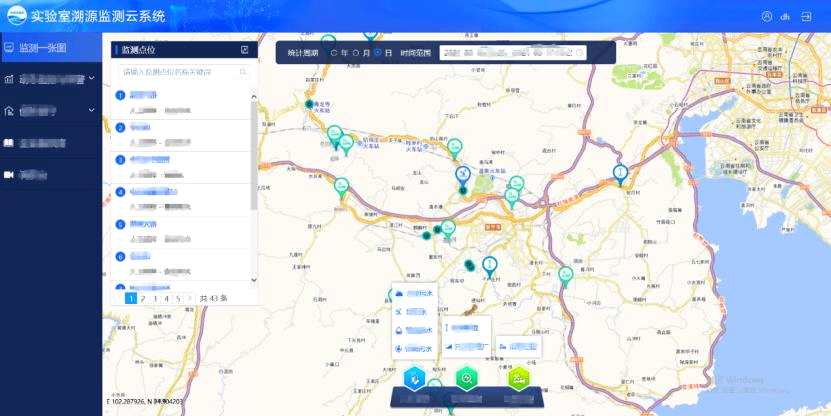Select the 年 statistics period radio
This screenshot has height=416, width=831.
pos(334,53)
